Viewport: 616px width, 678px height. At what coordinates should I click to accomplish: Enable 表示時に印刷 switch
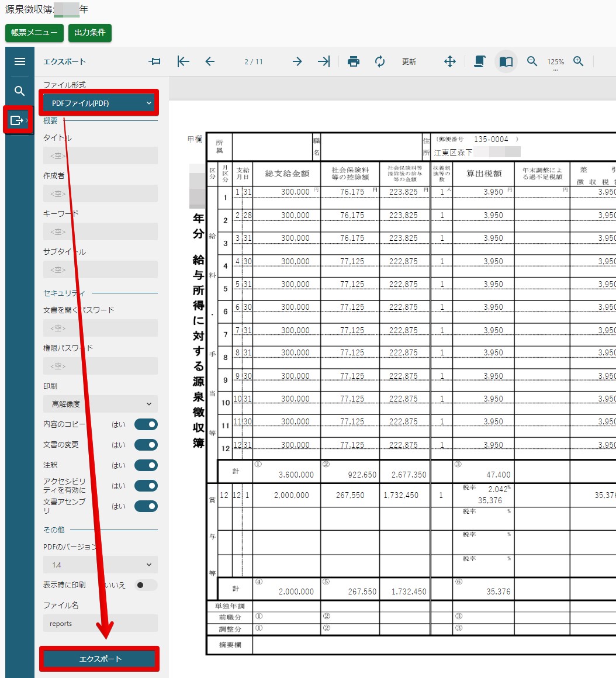146,585
